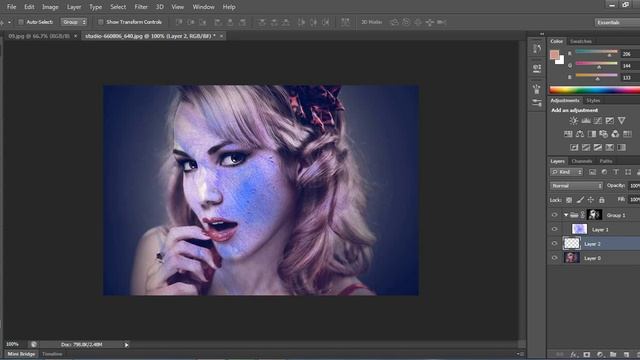Toggle lock position icon
The image size is (640, 360).
pyautogui.click(x=591, y=200)
